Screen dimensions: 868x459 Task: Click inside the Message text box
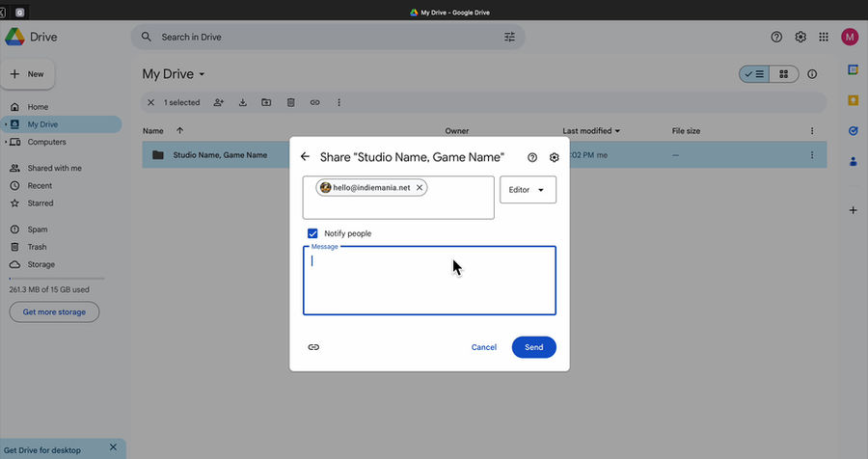pyautogui.click(x=429, y=281)
